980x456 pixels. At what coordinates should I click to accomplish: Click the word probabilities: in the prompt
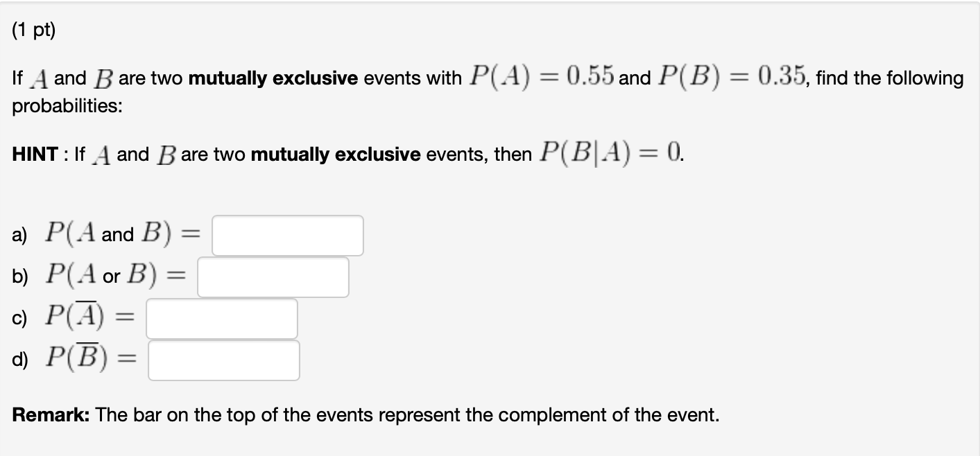pyautogui.click(x=64, y=107)
